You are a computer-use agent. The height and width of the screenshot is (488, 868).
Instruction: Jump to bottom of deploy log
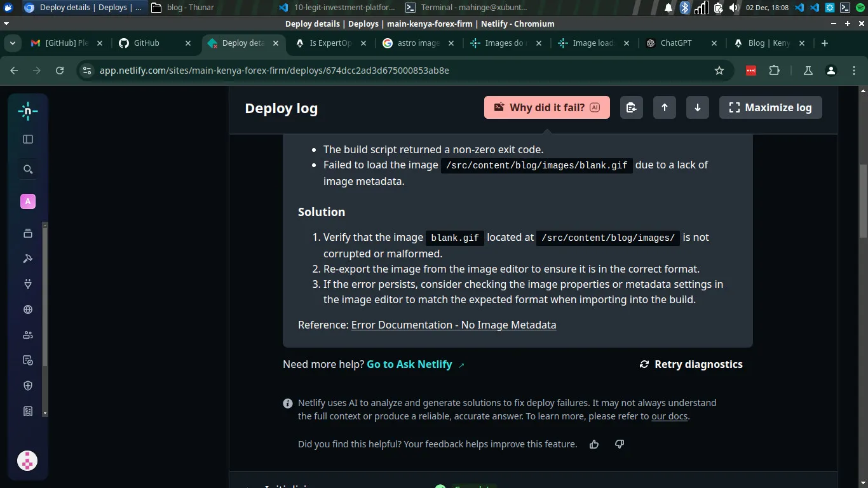coord(697,107)
